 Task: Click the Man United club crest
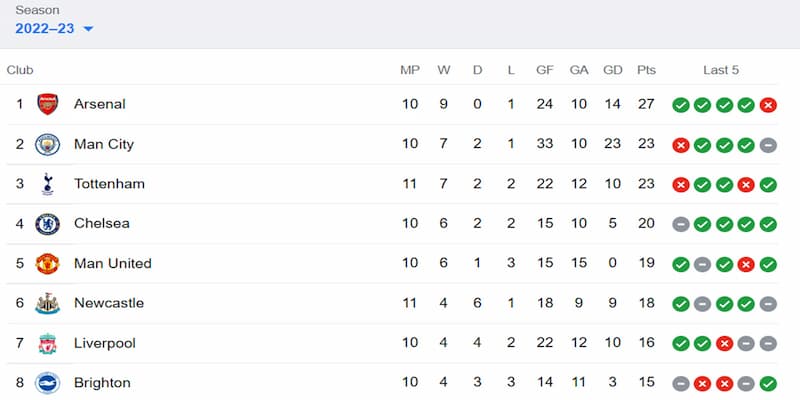[47, 264]
